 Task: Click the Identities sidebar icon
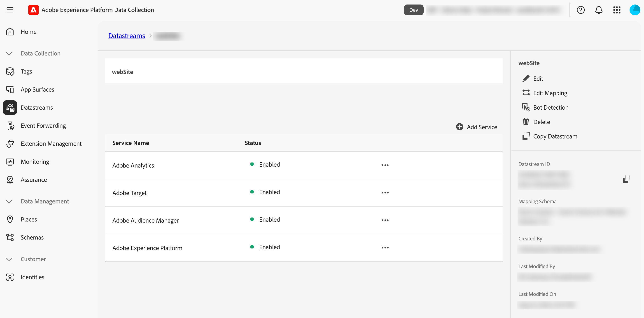tap(10, 277)
